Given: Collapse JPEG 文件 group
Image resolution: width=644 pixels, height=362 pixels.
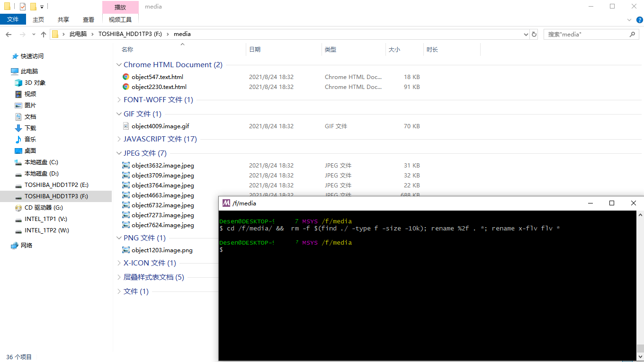Looking at the screenshot, I should pos(119,153).
